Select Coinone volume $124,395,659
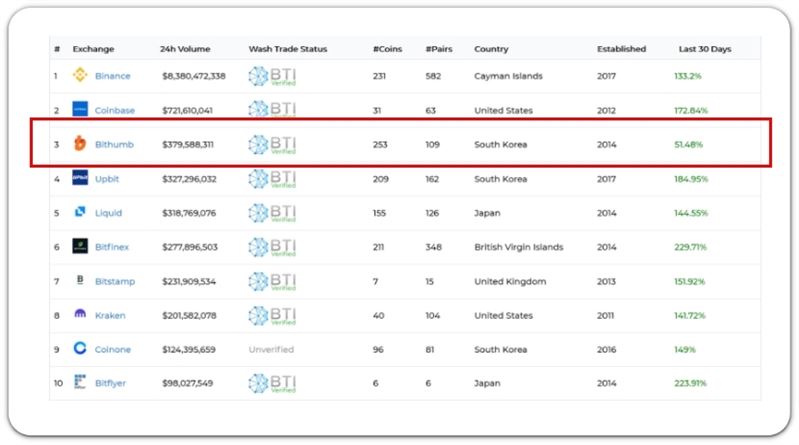Viewport: 799px width, 445px height. pyautogui.click(x=189, y=349)
